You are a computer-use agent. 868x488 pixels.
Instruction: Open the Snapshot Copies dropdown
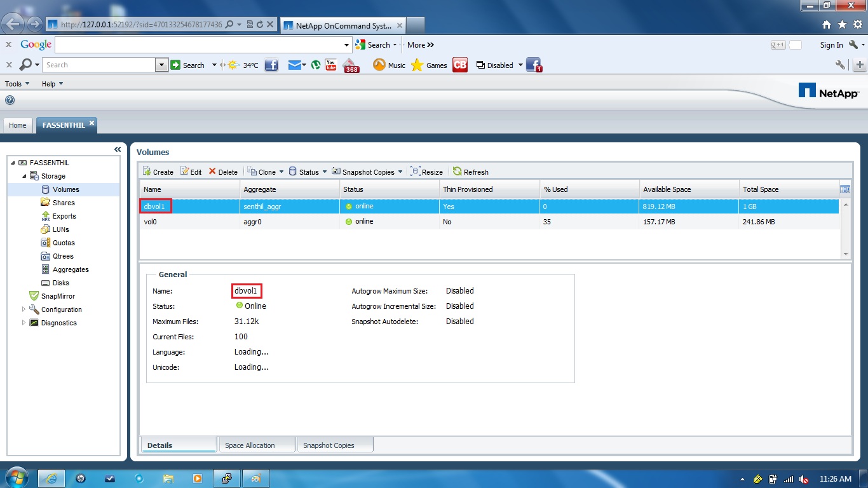[400, 171]
